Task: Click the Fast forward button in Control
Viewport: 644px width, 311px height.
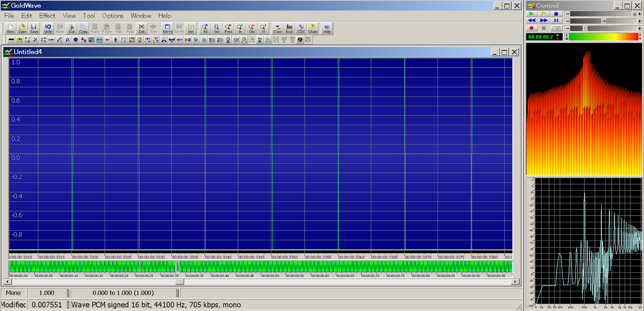Action: (544, 21)
